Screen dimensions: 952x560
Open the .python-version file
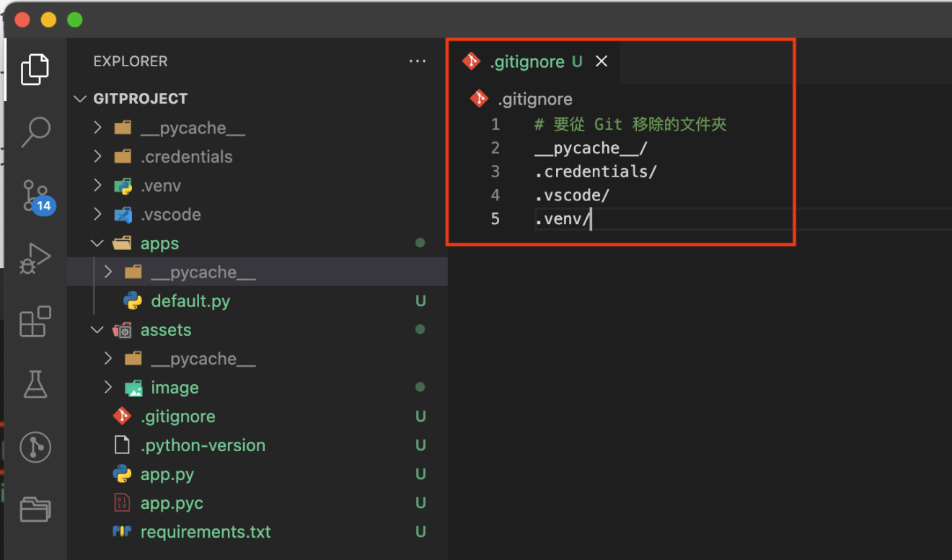pos(201,445)
